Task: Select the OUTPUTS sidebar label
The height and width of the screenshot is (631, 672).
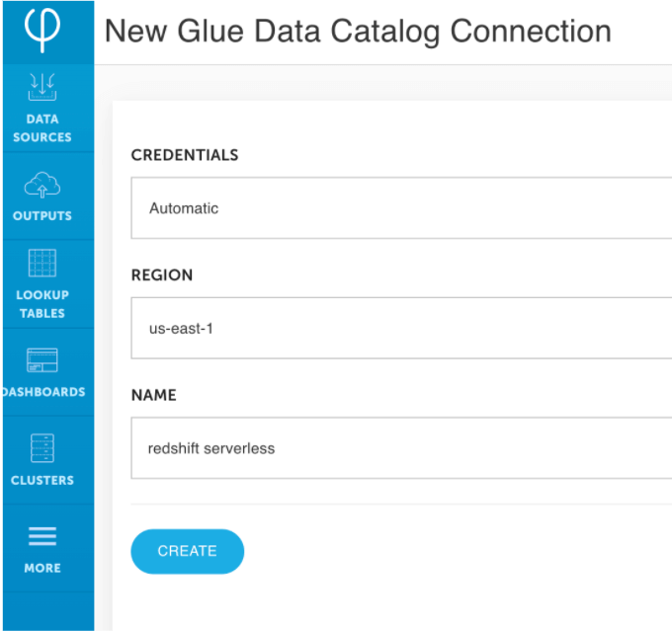Action: coord(42,215)
